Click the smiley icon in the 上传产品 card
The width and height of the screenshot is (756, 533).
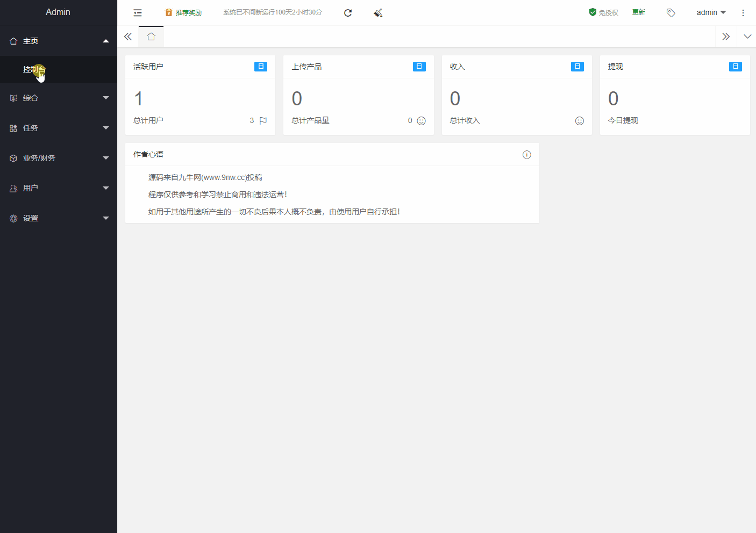421,121
